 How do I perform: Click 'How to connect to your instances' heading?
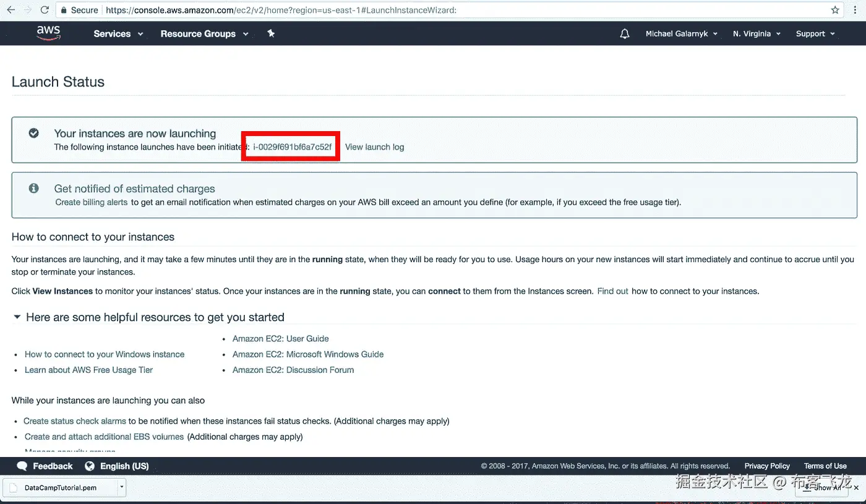(x=93, y=237)
